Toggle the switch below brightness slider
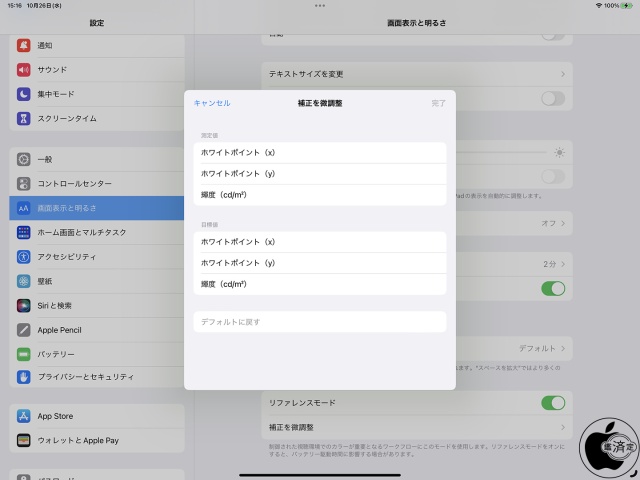The height and width of the screenshot is (480, 640). 553,177
